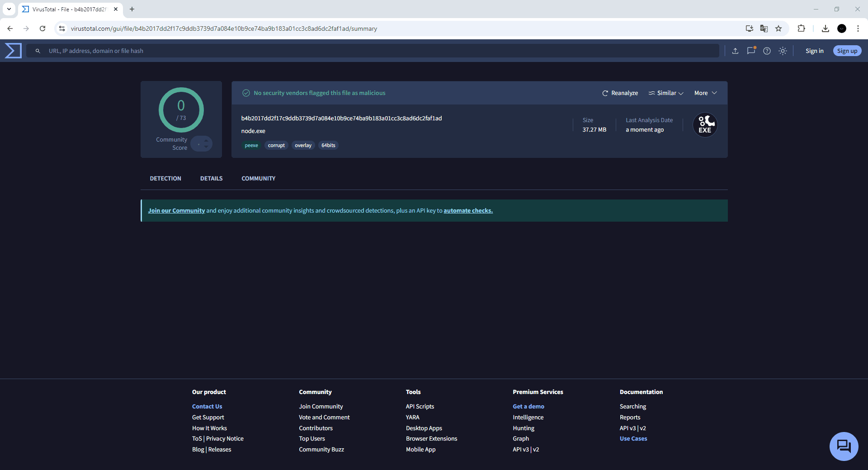This screenshot has width=868, height=470.
Task: Click the install app icon in address bar
Action: (750, 28)
